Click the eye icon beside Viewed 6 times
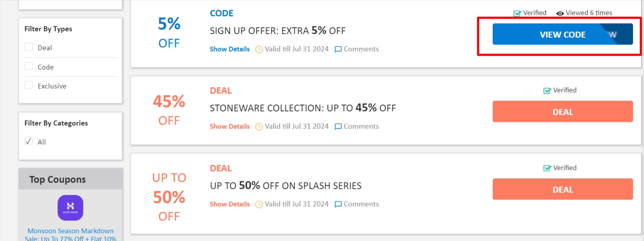The image size is (644, 241). point(560,13)
